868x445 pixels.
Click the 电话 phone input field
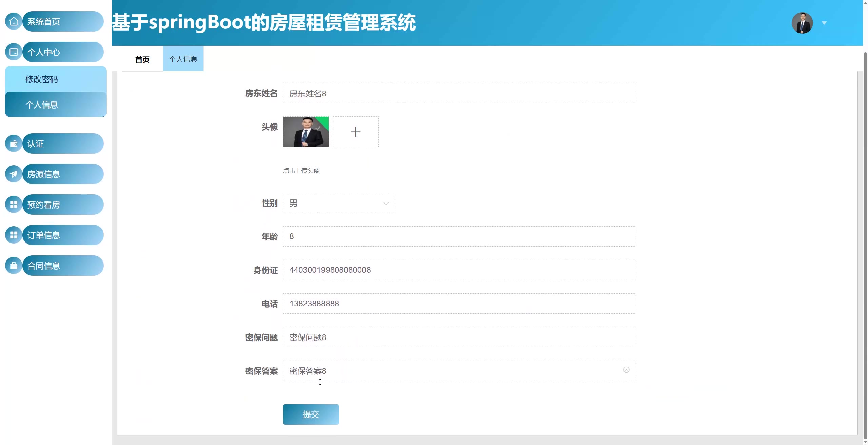click(x=459, y=304)
